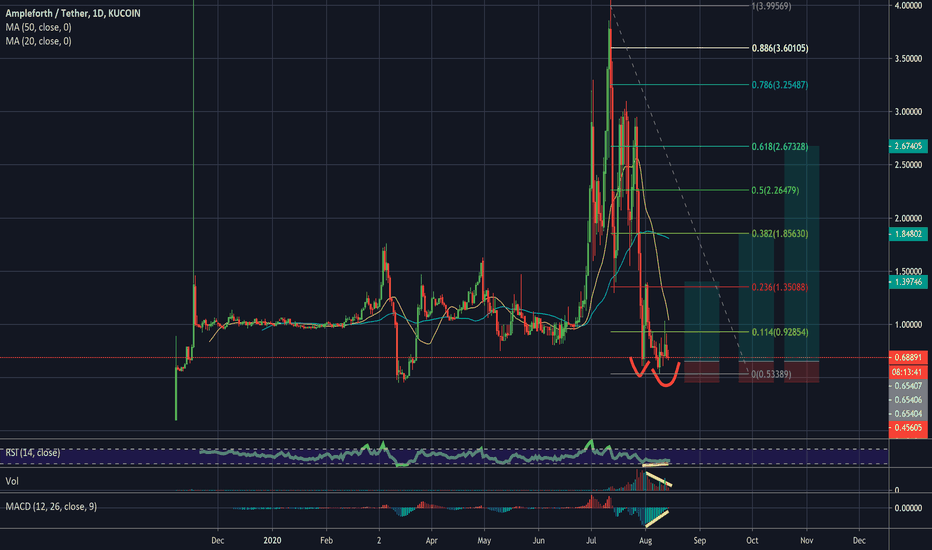Click the Jun label on time axis
This screenshot has width=932, height=550.
(x=539, y=540)
